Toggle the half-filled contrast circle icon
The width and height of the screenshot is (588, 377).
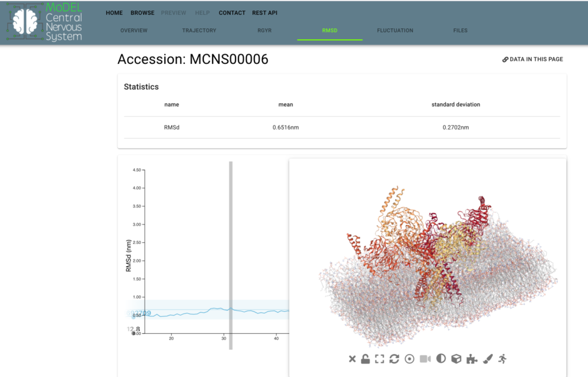pyautogui.click(x=441, y=359)
